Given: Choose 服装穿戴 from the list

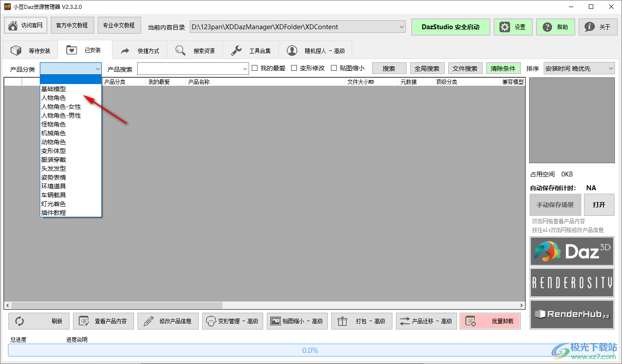Looking at the screenshot, I should point(71,160).
